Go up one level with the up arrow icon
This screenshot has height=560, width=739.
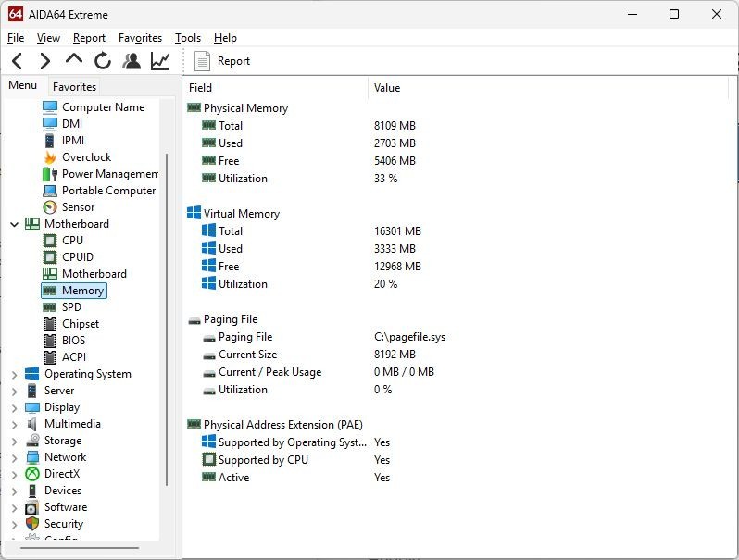coord(74,59)
